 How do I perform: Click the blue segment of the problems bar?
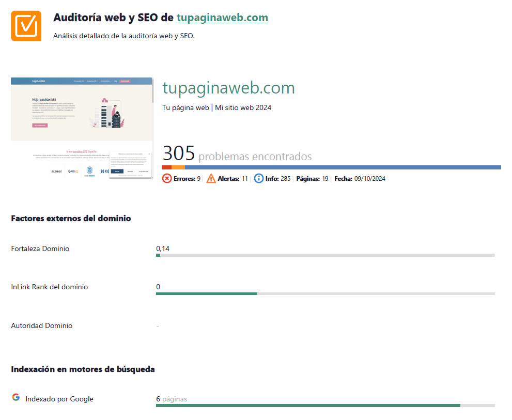(342, 167)
